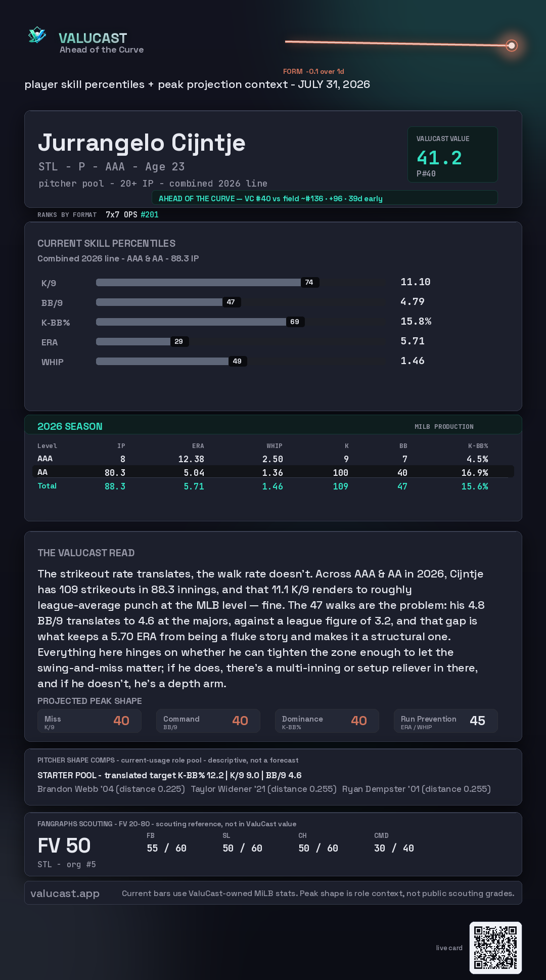Click the Ahead of the Curve banner
This screenshot has width=546, height=980.
coord(325,198)
